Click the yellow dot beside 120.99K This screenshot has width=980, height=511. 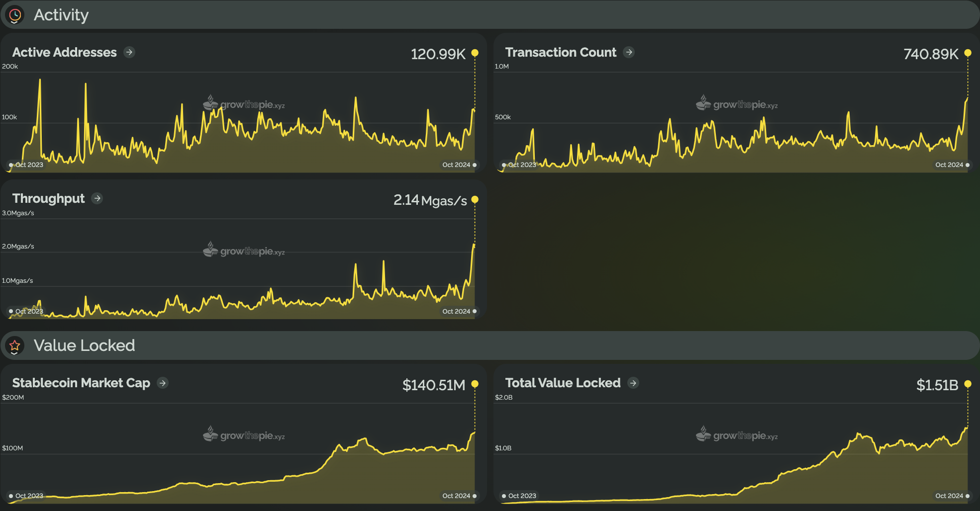tap(475, 53)
